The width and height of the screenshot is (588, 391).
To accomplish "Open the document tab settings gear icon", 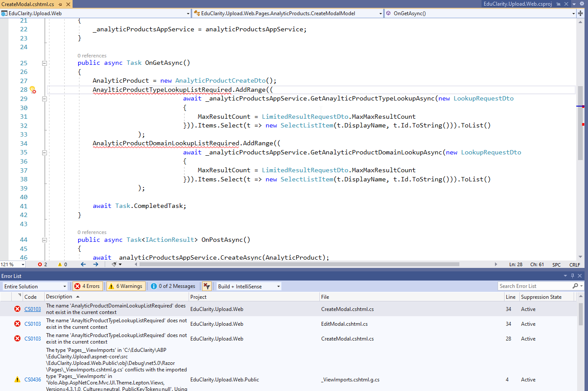I will [x=582, y=4].
